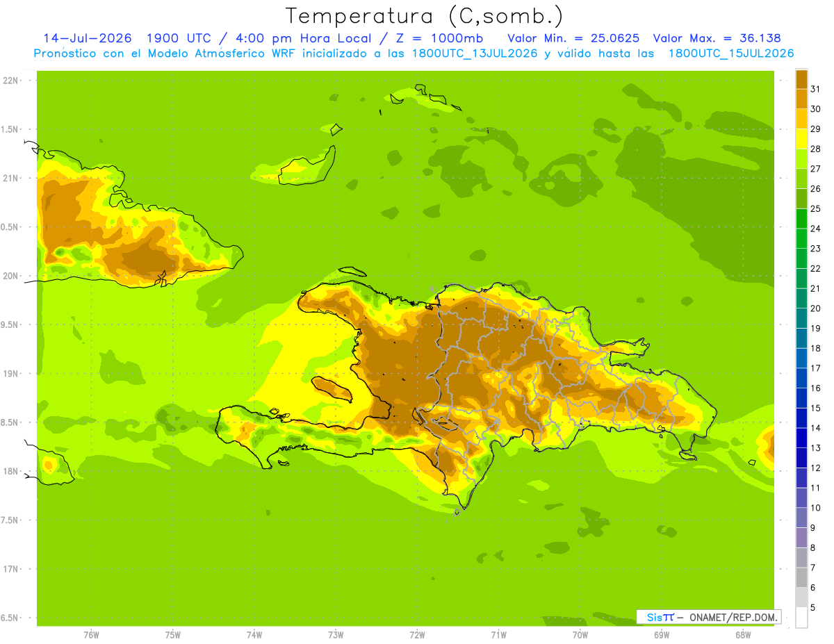Click the legend value '31'
834x644 pixels.
pos(815,89)
